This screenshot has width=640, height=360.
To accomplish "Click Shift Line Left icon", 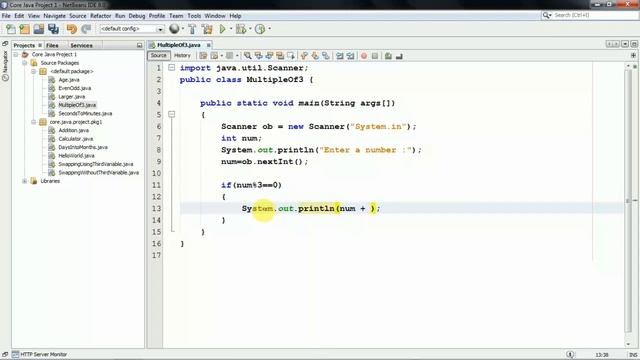I will click(x=340, y=56).
